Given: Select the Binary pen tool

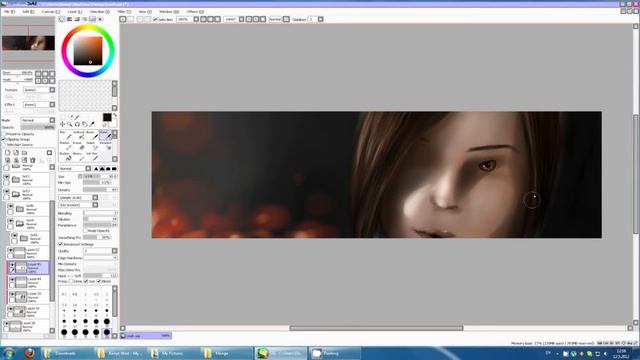Looking at the screenshot, I should 78,156.
